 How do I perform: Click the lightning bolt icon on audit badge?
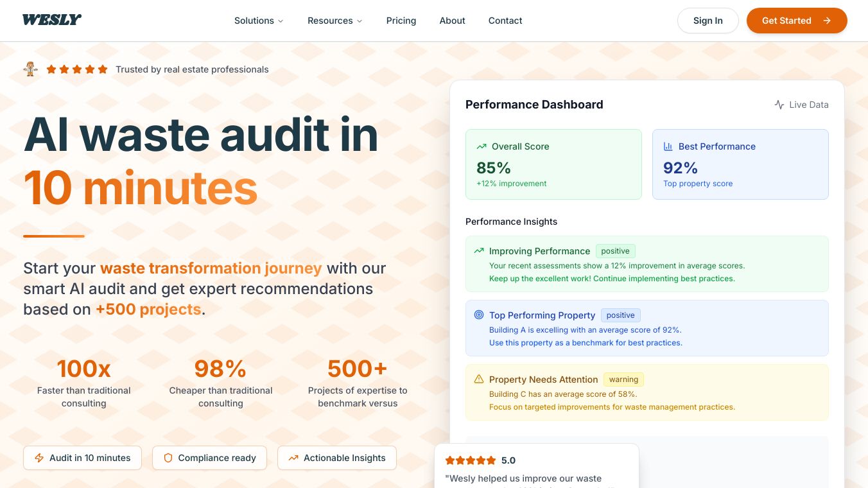[x=39, y=458]
